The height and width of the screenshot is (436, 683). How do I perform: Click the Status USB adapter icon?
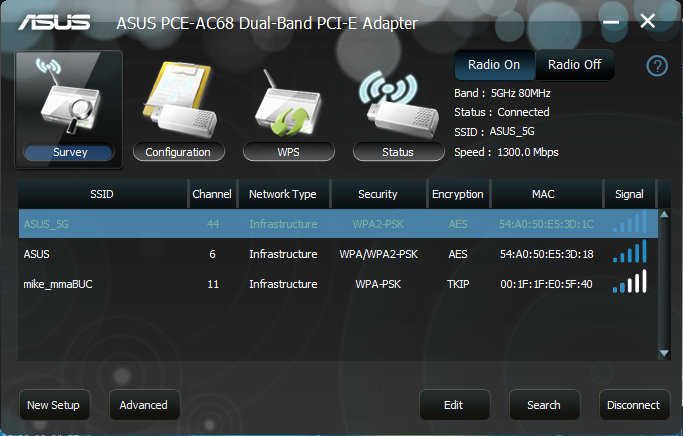coord(398,105)
